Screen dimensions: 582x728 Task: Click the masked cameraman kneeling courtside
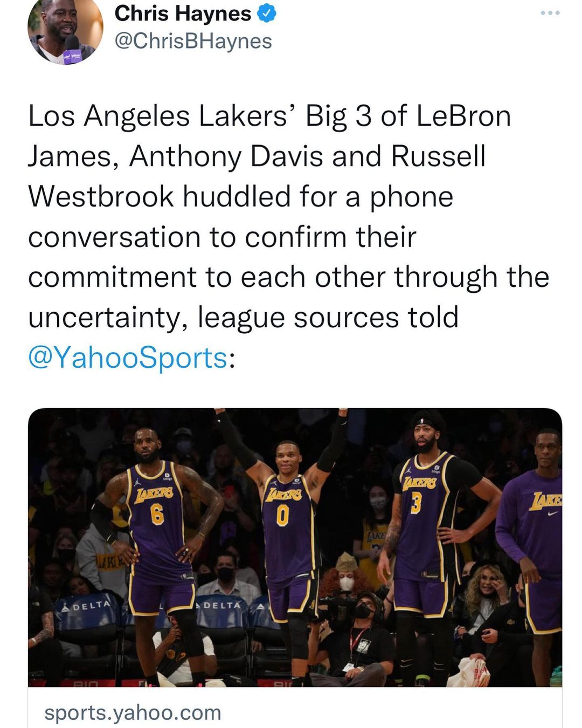click(361, 631)
